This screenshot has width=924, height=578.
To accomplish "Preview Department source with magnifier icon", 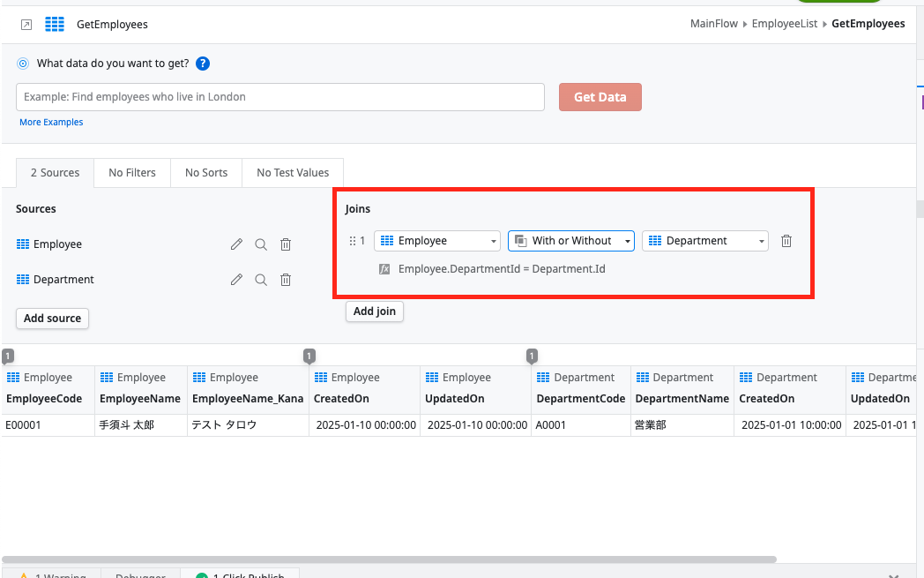I will click(x=260, y=280).
